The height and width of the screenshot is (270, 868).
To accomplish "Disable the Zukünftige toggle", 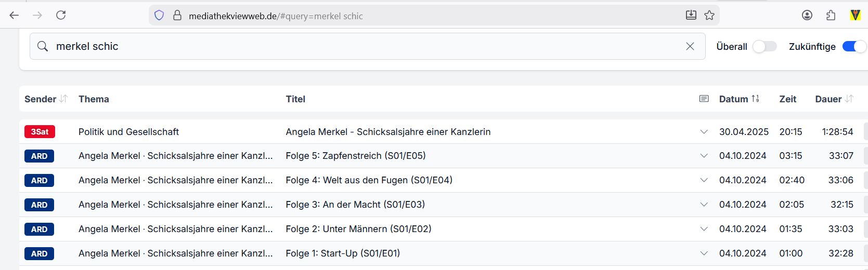I will [x=853, y=47].
